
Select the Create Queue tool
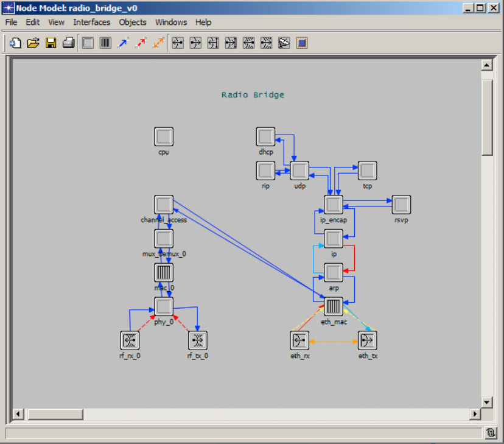coord(105,43)
